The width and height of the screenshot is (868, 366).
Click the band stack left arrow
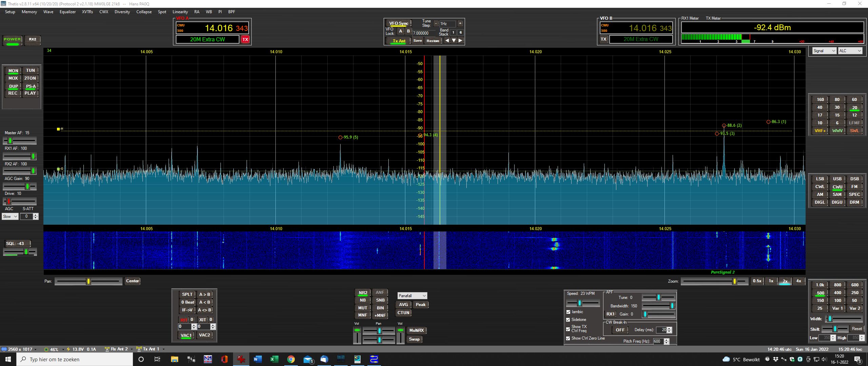(447, 41)
